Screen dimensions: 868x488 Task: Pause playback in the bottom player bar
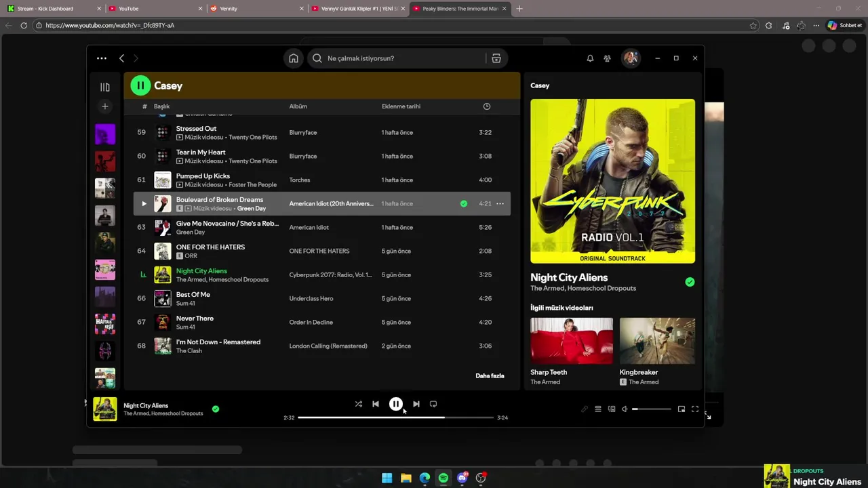[x=396, y=404]
